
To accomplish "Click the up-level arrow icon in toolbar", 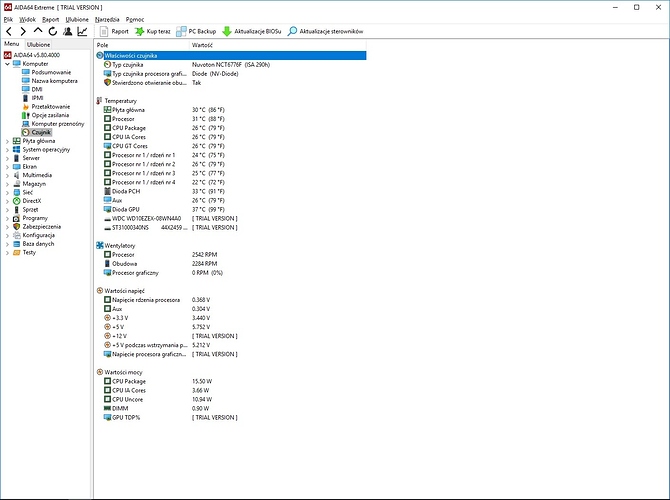I will click(x=38, y=31).
